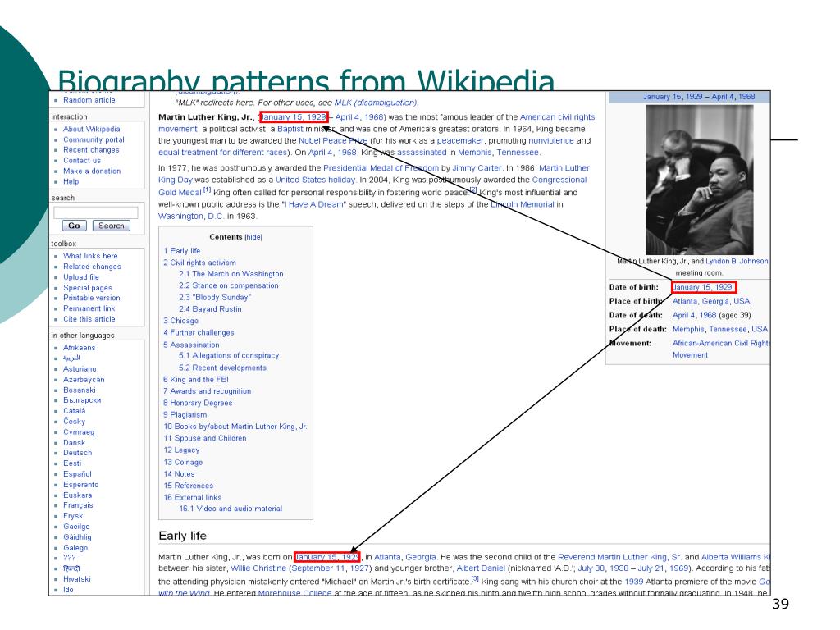
Task: Open Recent changes in sidebar
Action: click(91, 150)
